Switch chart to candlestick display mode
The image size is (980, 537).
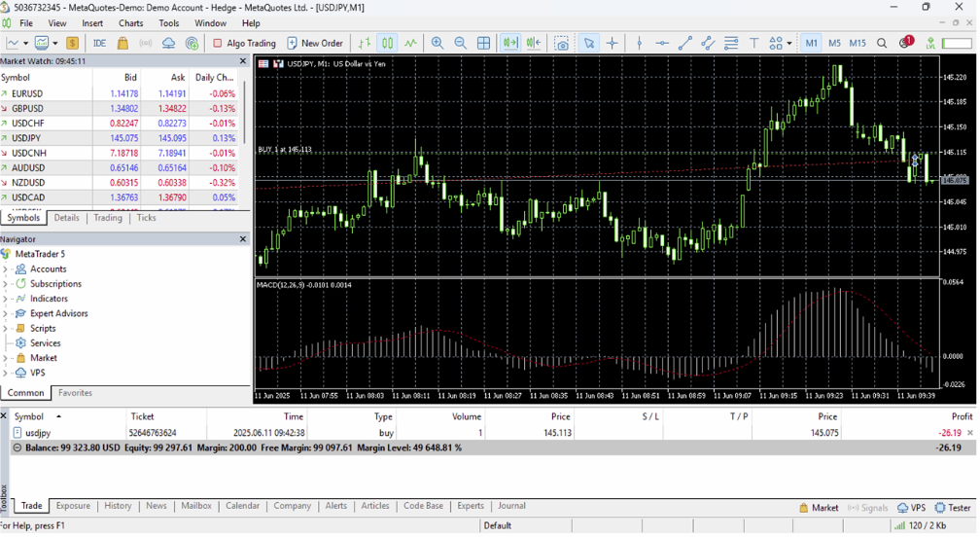tap(388, 43)
